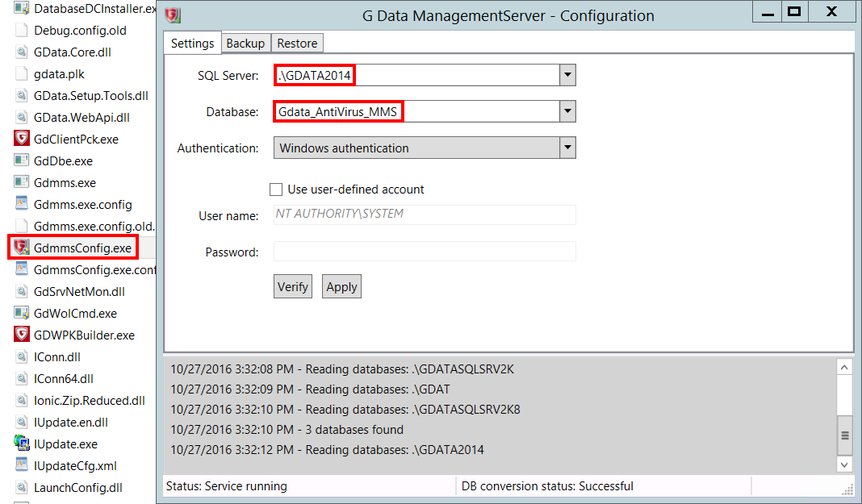Click the Debug.config.old file icon
862x504 pixels.
[x=22, y=30]
